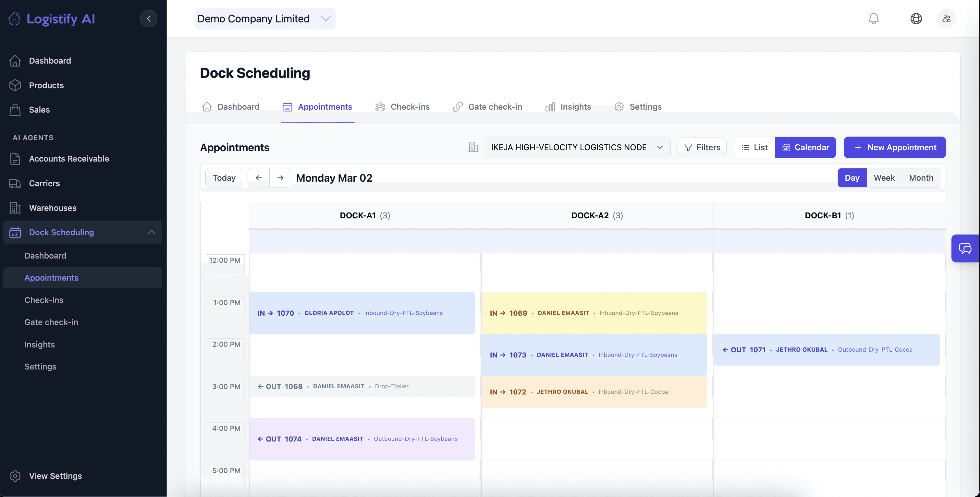980x497 pixels.
Task: Go to next day arrow
Action: (x=280, y=177)
